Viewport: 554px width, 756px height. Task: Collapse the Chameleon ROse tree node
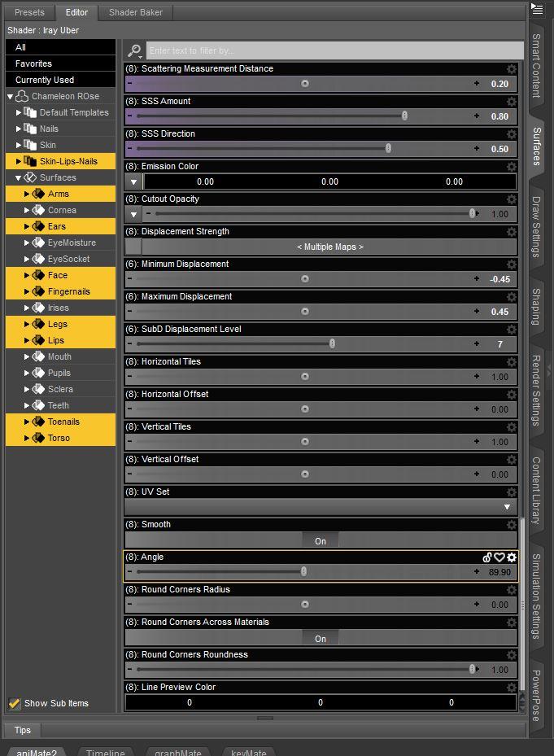point(10,96)
